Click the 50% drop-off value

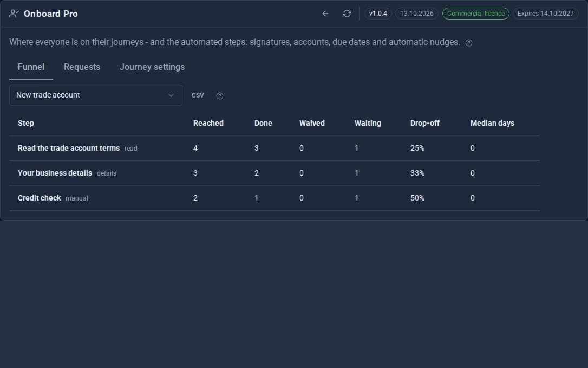[x=417, y=198]
